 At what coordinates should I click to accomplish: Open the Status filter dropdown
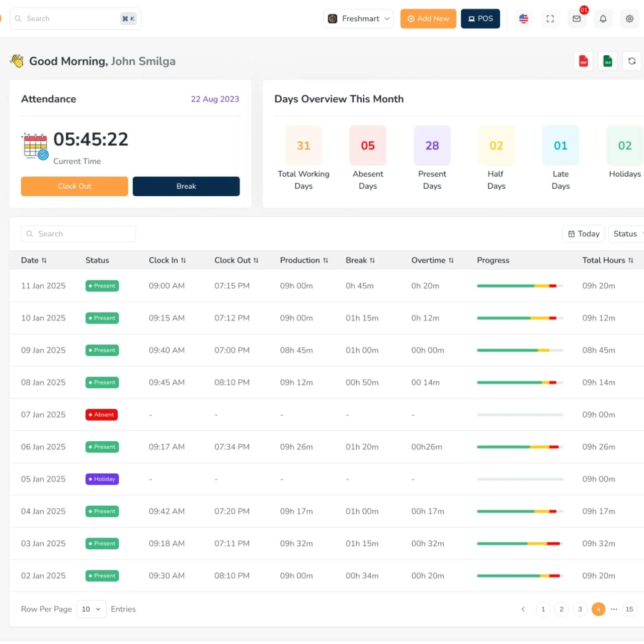626,233
